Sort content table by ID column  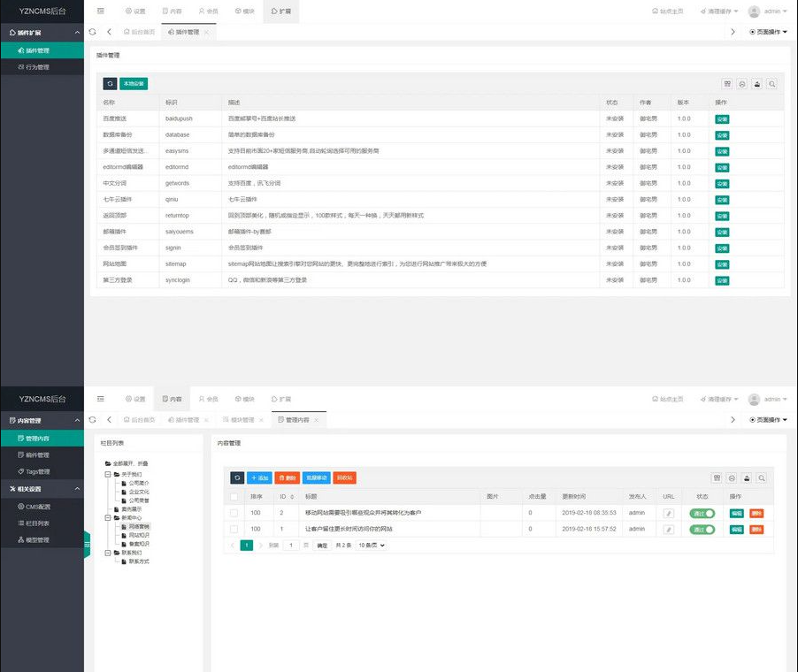(x=292, y=497)
